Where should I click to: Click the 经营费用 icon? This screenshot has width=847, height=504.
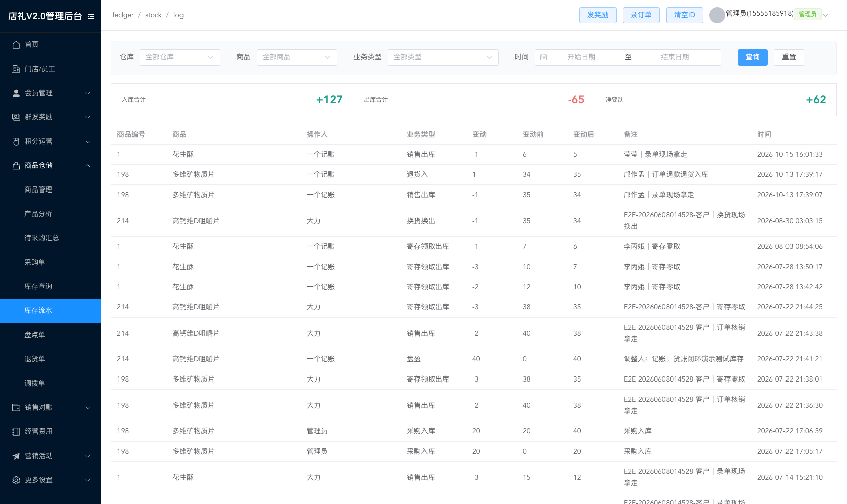click(16, 431)
